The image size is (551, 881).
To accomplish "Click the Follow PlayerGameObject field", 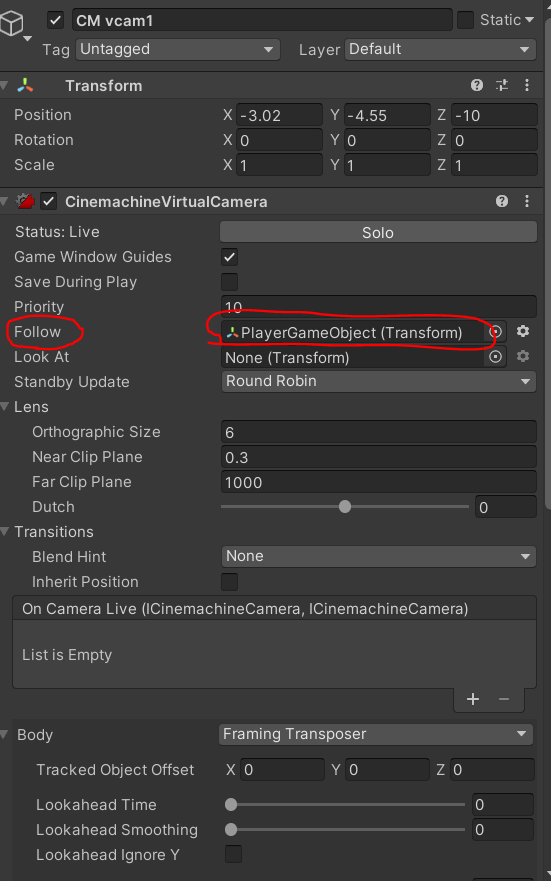I will click(x=353, y=332).
